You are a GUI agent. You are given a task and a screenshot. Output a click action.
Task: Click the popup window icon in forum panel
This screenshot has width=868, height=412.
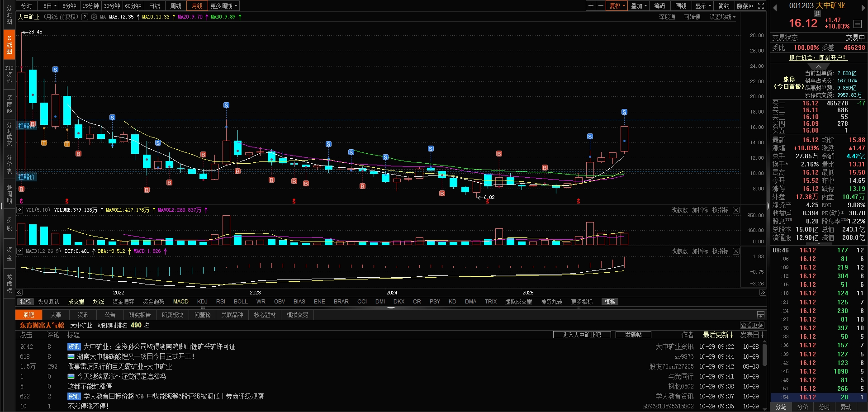pyautogui.click(x=761, y=315)
